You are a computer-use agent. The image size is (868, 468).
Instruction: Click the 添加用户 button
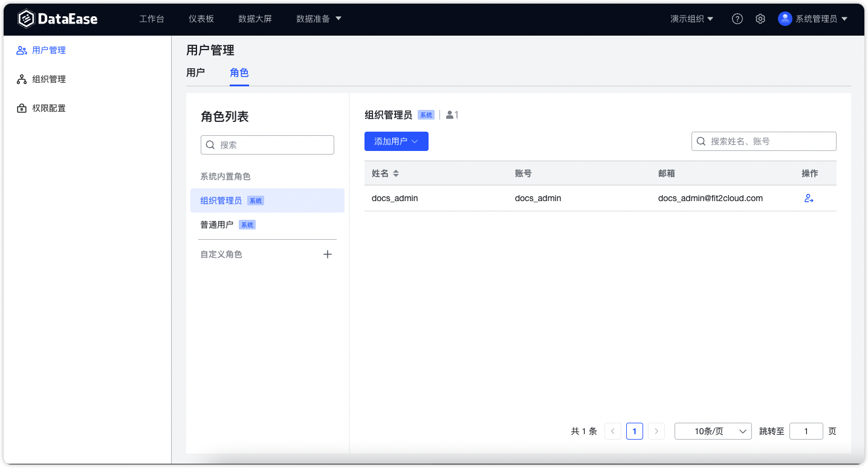coord(396,141)
